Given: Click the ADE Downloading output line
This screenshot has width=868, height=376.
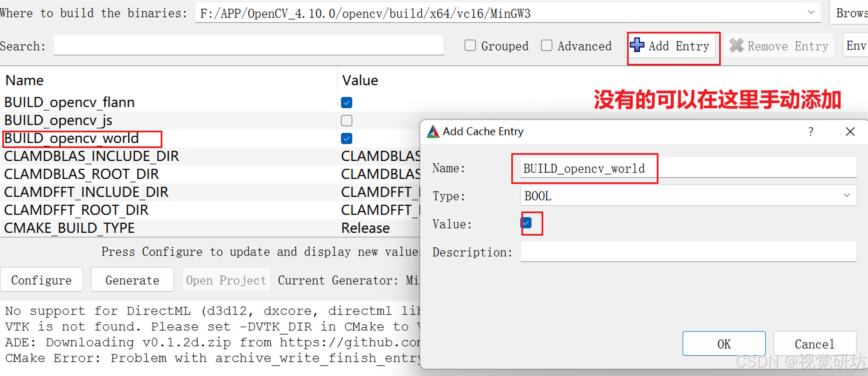Looking at the screenshot, I should 212,342.
